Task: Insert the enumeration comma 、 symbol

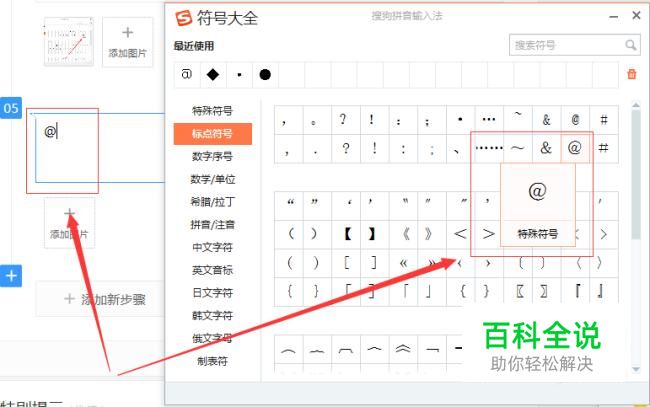Action: (x=461, y=148)
